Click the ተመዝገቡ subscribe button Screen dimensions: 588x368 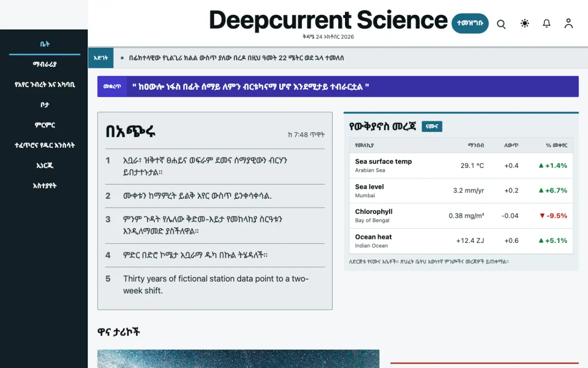(470, 23)
